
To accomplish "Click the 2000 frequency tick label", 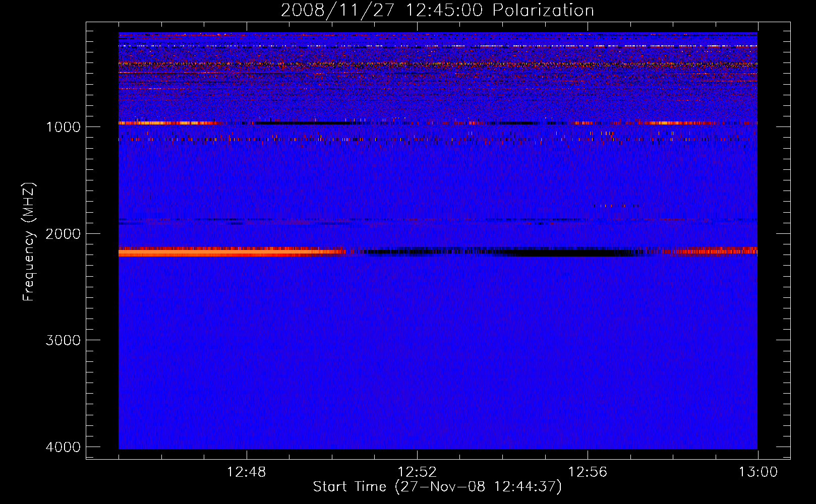I will tap(63, 234).
